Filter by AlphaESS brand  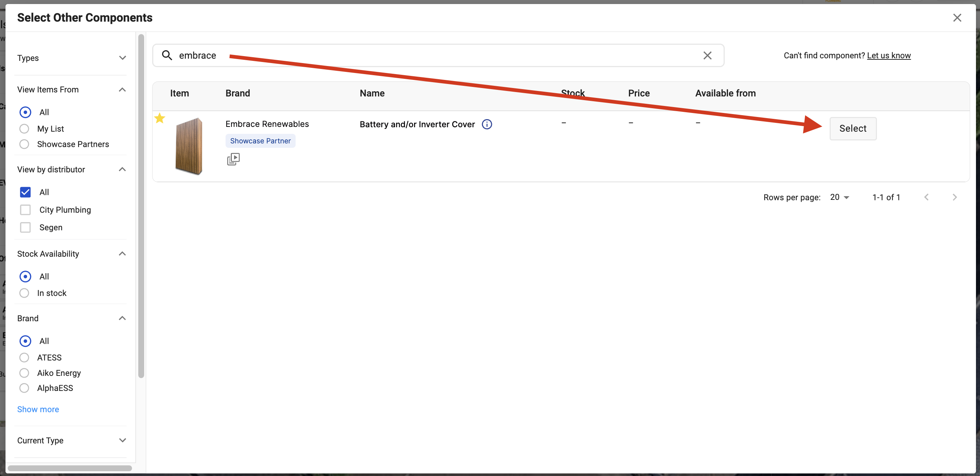[24, 388]
